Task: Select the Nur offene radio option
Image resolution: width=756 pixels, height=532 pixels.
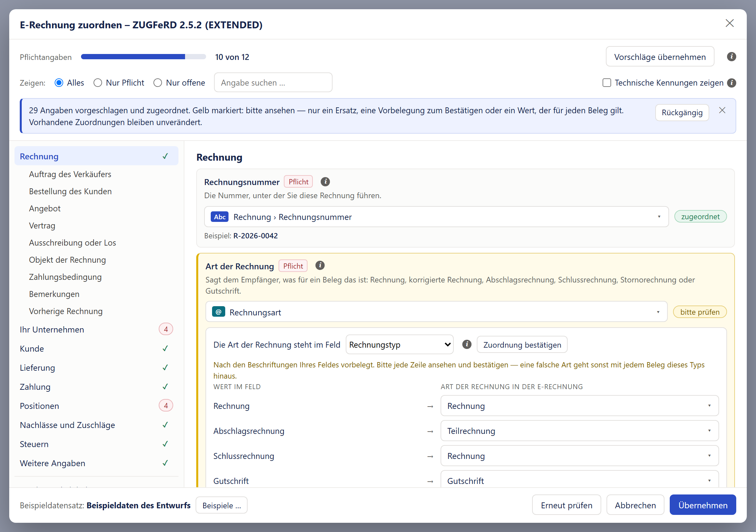Action: click(x=158, y=83)
